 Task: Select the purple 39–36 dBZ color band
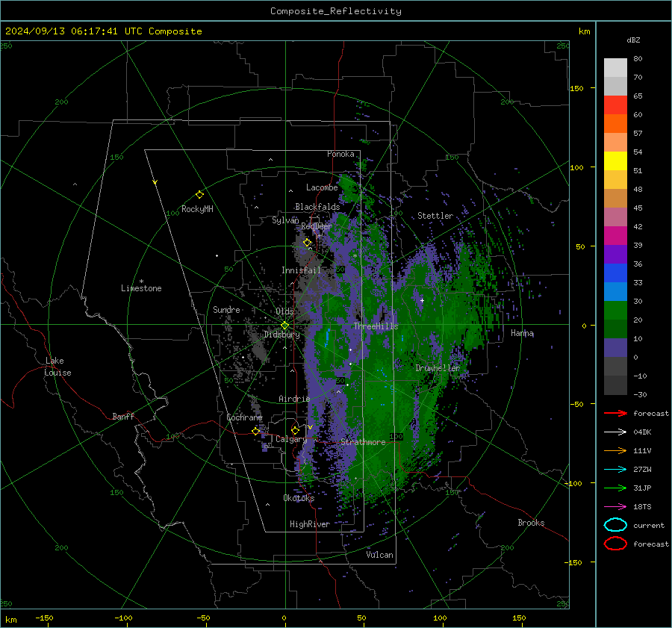coord(615,255)
